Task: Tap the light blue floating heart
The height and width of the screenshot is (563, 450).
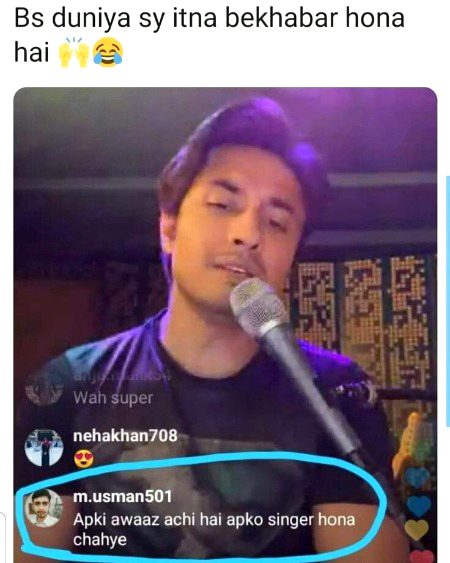Action: coord(417,476)
